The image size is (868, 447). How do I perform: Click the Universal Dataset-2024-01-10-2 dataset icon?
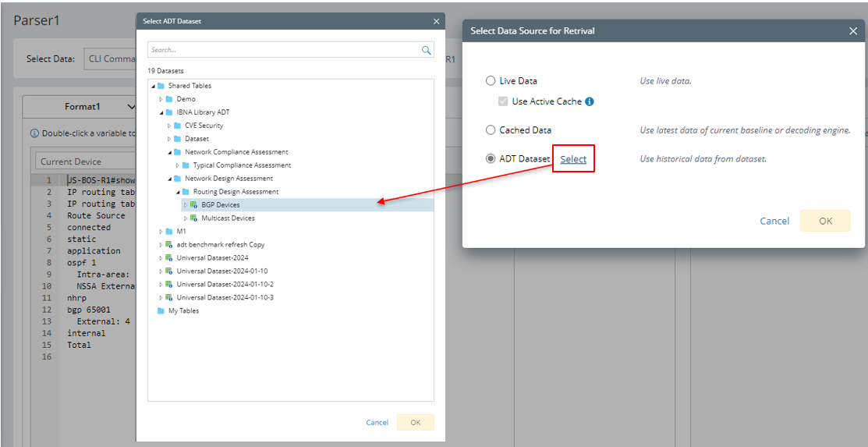pos(168,284)
